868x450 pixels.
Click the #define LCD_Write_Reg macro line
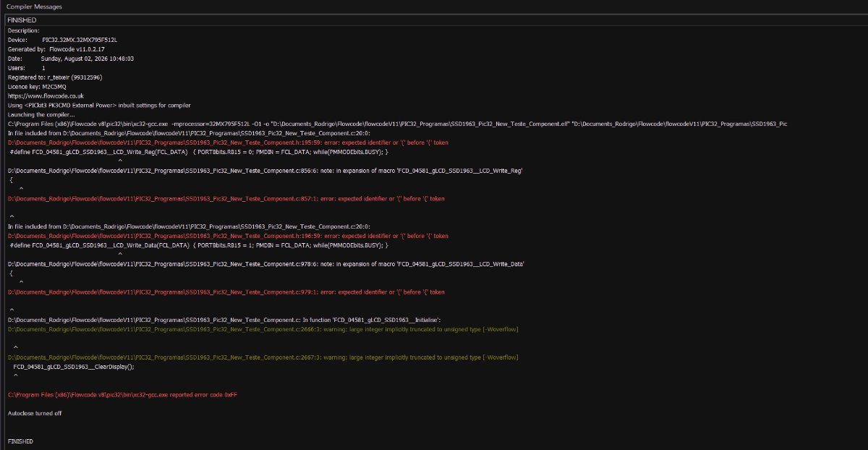[199, 152]
